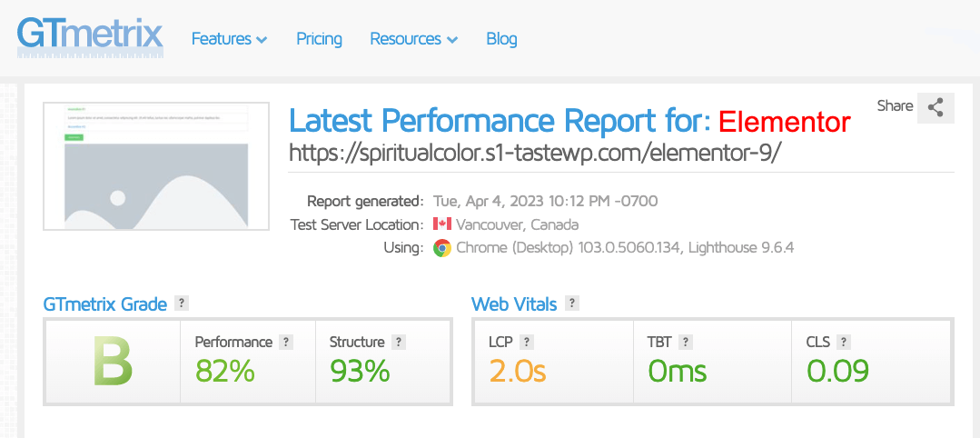Click CLS help question mark icon

tap(844, 343)
